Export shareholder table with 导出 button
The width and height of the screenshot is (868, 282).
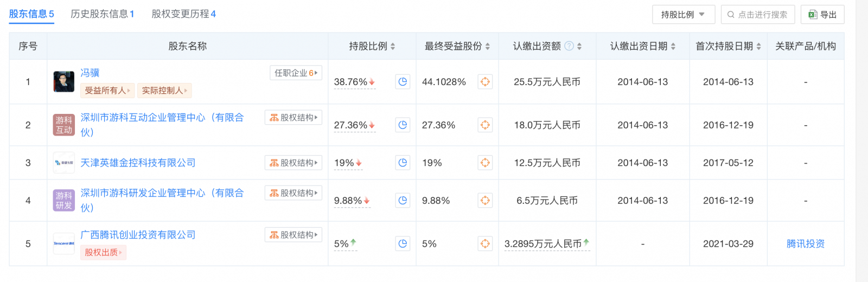coord(822,15)
